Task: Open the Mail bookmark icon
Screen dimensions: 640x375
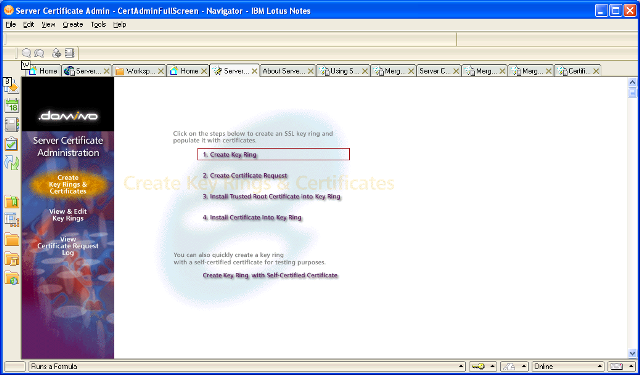Action: (x=11, y=86)
